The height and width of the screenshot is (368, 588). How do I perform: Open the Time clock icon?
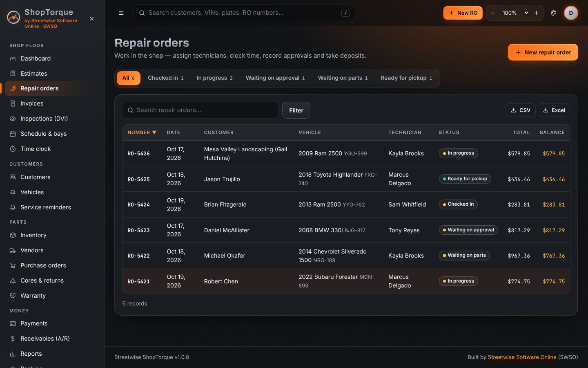[13, 149]
